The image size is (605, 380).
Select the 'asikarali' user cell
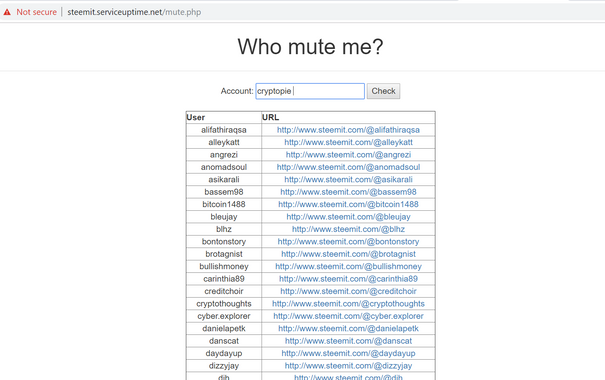(224, 179)
